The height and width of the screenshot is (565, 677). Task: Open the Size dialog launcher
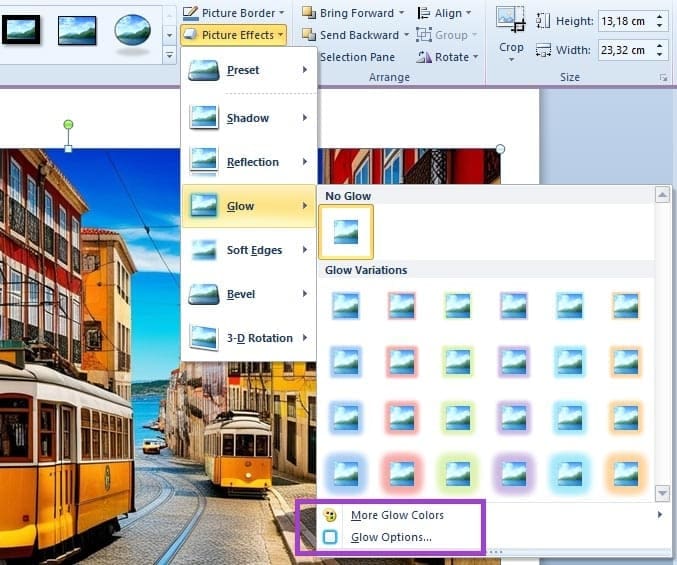[663, 78]
